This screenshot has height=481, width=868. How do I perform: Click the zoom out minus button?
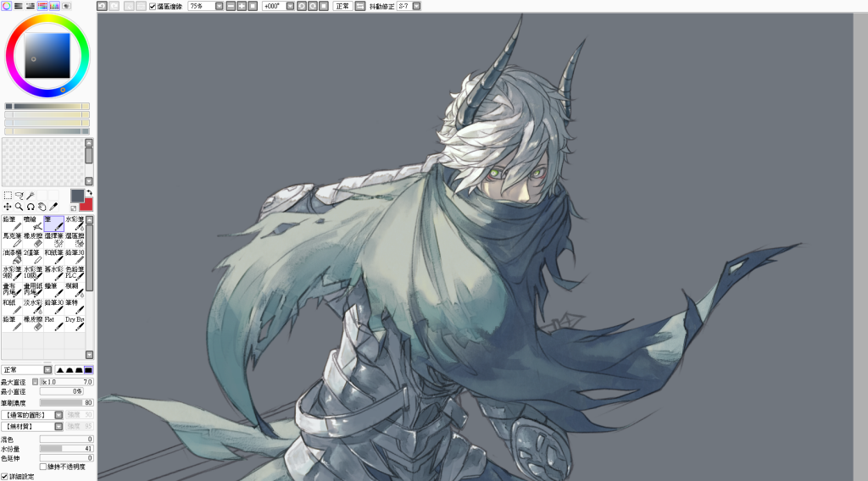231,6
